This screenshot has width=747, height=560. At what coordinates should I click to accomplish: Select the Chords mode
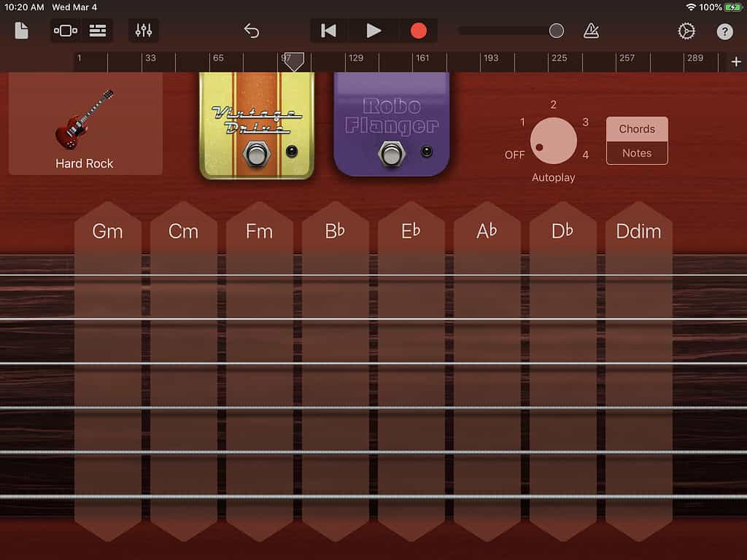tap(637, 129)
